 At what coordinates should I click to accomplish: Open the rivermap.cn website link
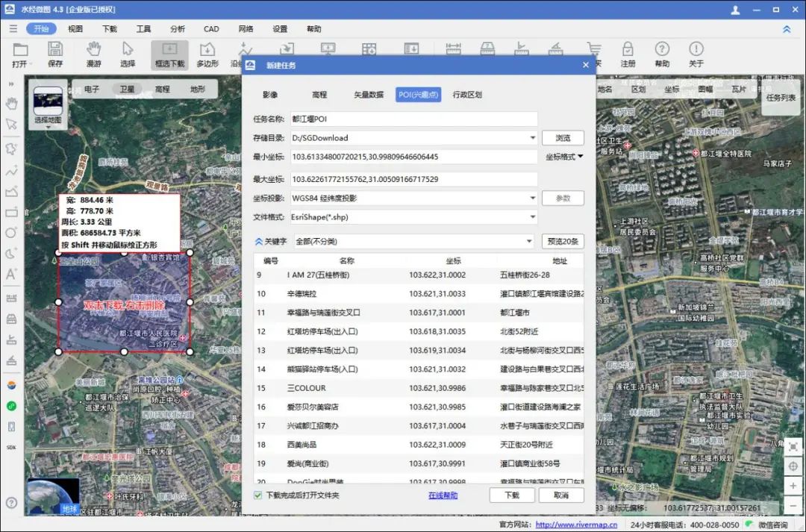(576, 525)
